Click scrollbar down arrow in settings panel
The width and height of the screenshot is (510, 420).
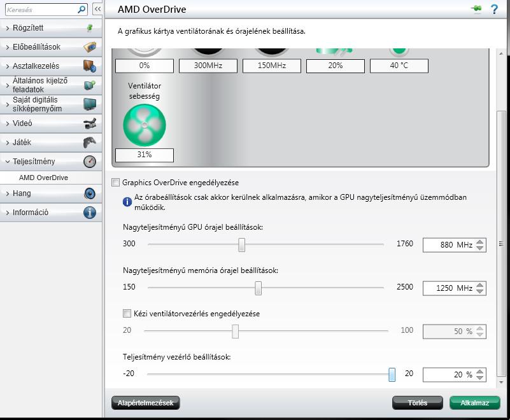tap(501, 382)
